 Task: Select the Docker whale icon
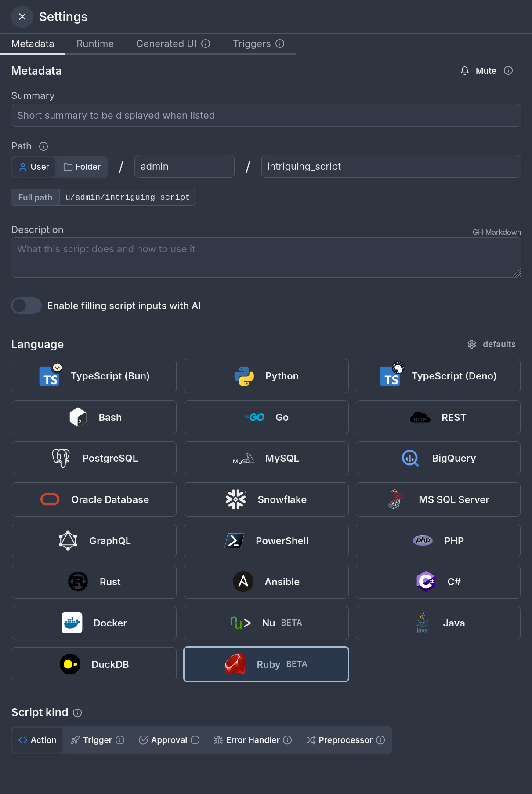pyautogui.click(x=72, y=623)
